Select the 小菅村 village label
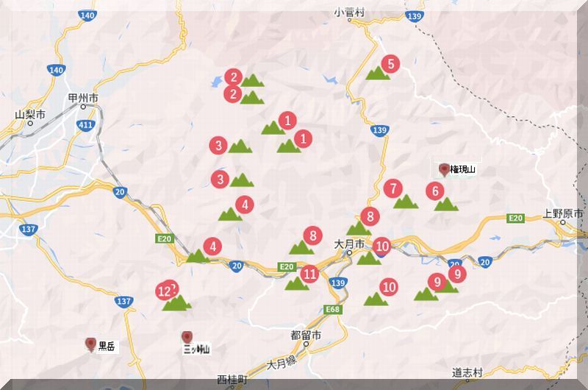Viewport: 588px width, 390px height. pyautogui.click(x=349, y=13)
